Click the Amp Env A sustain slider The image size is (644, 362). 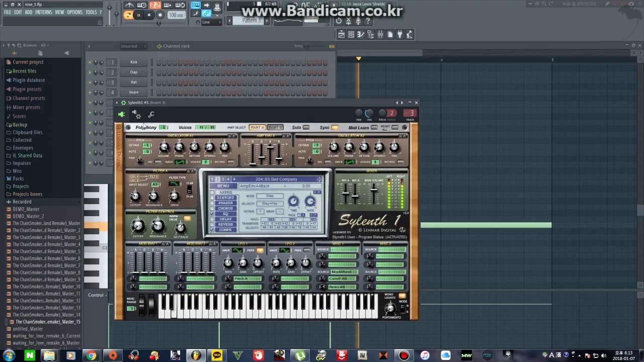pyautogui.click(x=270, y=148)
